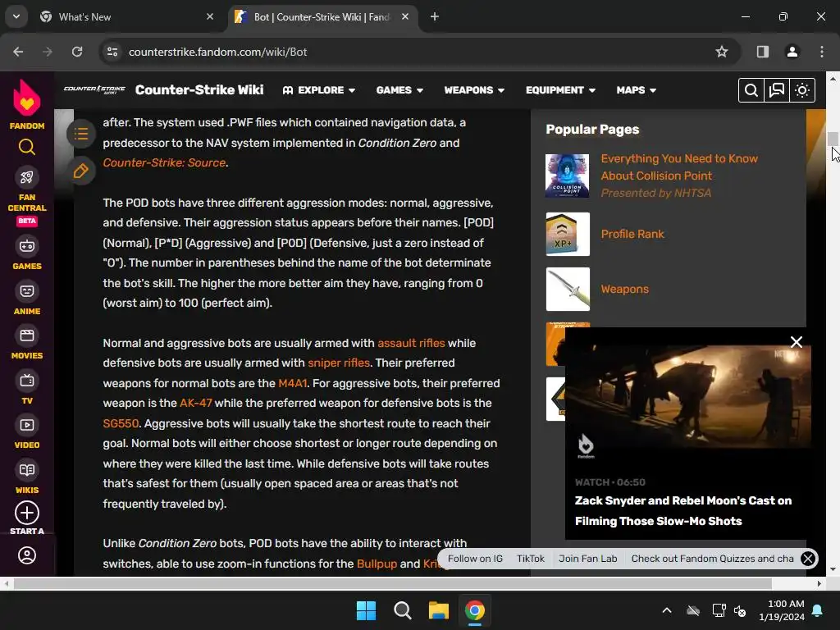Bookmark this page with the star icon

tap(722, 52)
